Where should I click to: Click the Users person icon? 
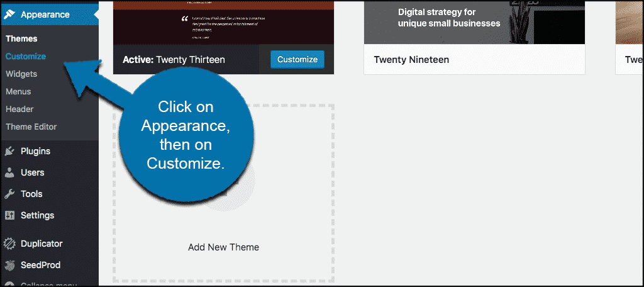[9, 172]
